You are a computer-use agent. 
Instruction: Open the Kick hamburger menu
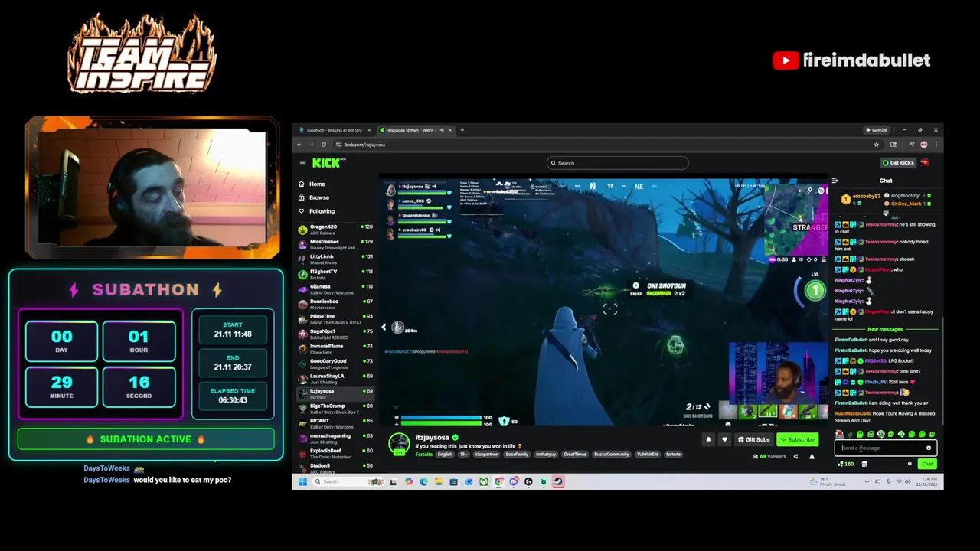click(x=302, y=163)
